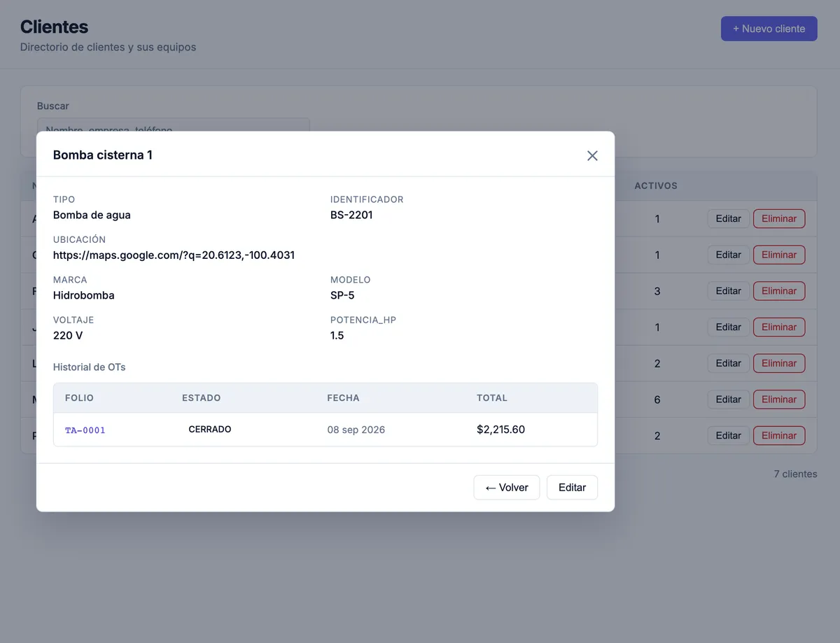Click the FOLIO column header
Screen dimensions: 840x643
coord(79,398)
